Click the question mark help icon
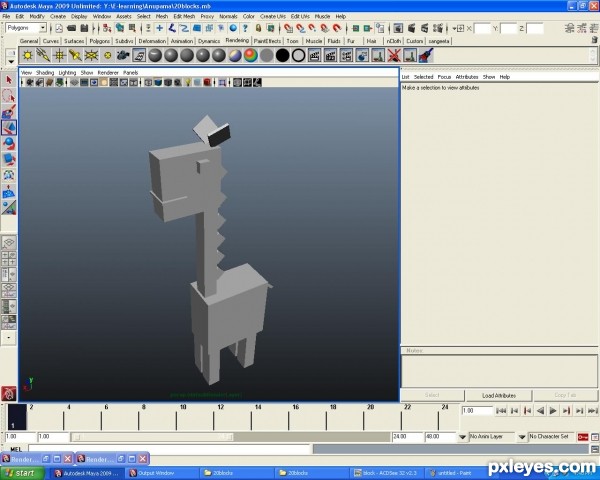This screenshot has width=600, height=480. point(245,28)
